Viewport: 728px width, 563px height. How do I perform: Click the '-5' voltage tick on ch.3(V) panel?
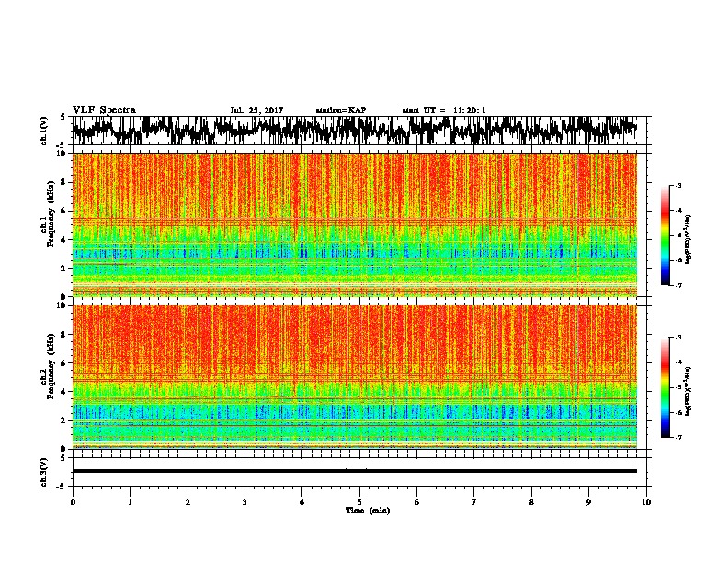click(x=61, y=487)
